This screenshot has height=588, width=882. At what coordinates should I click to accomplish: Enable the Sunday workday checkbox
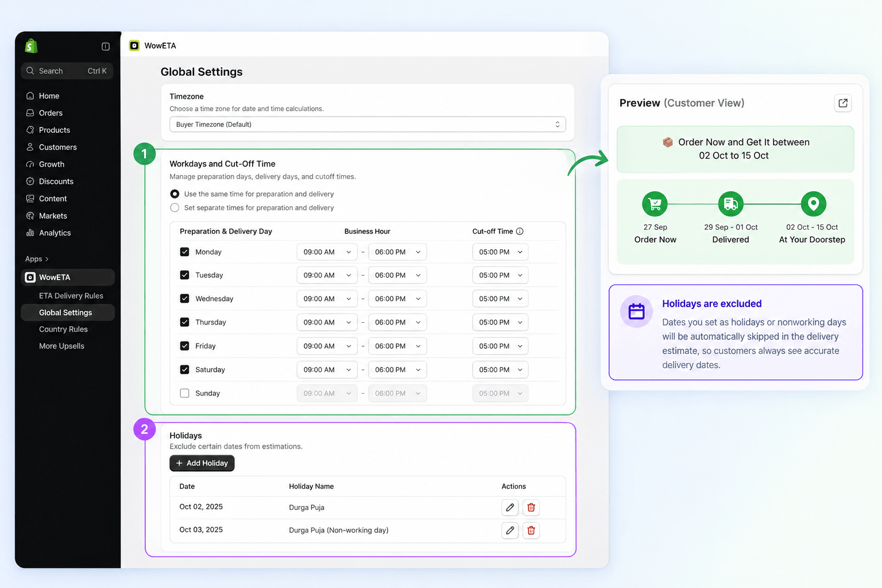[184, 393]
